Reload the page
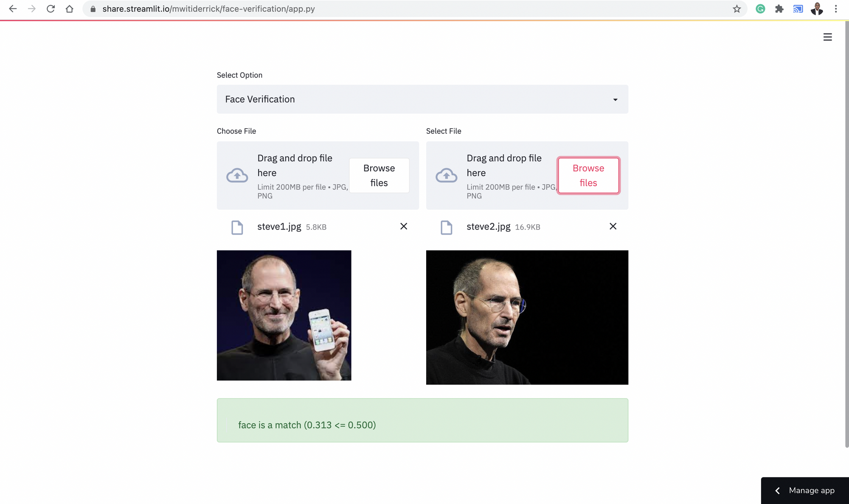Screen dimensions: 849x504 [x=51, y=9]
